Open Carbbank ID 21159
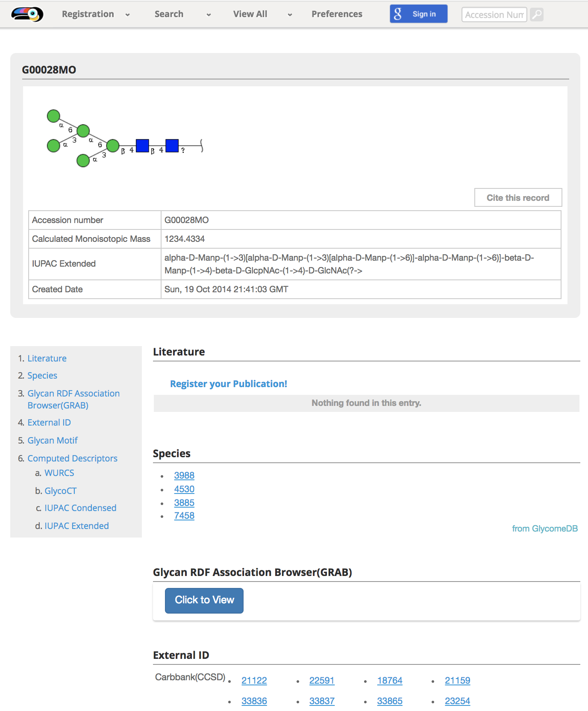The width and height of the screenshot is (588, 711). (458, 681)
